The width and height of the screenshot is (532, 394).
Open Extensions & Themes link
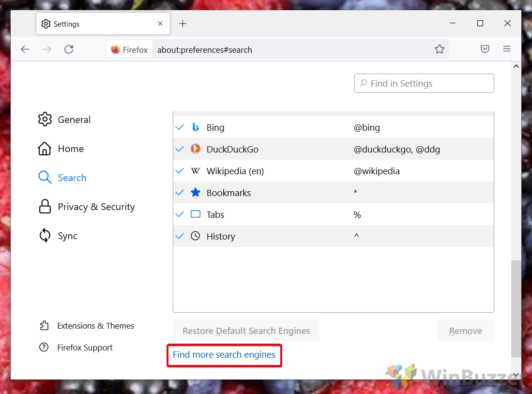pyautogui.click(x=87, y=326)
